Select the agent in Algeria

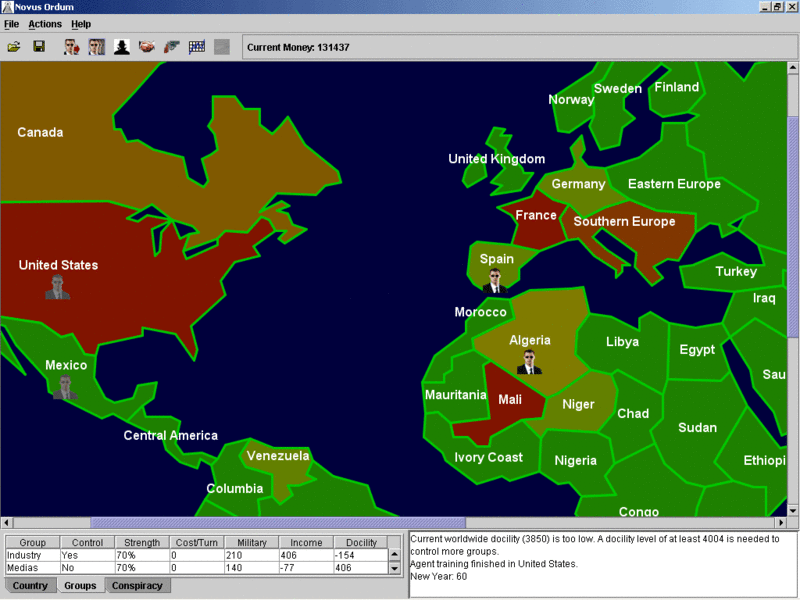coord(530,363)
